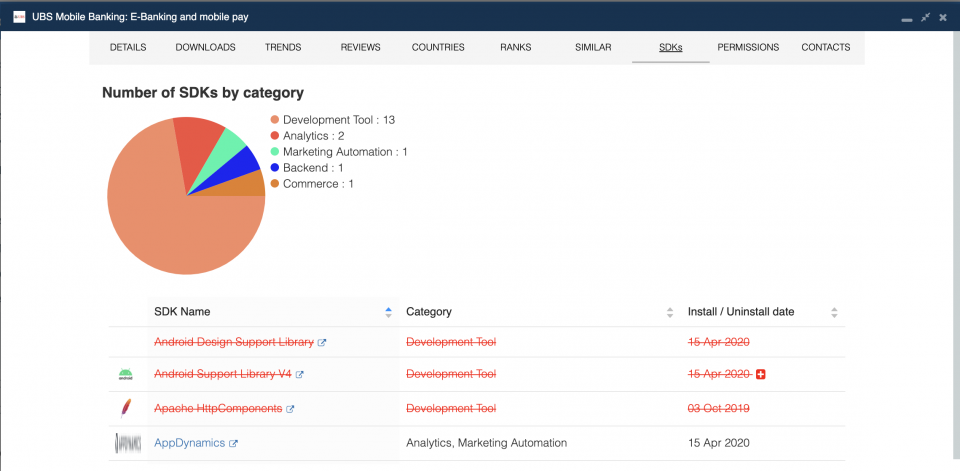Click 'Analytics : 2' legend label
Screen dimensions: 960x471
click(313, 136)
